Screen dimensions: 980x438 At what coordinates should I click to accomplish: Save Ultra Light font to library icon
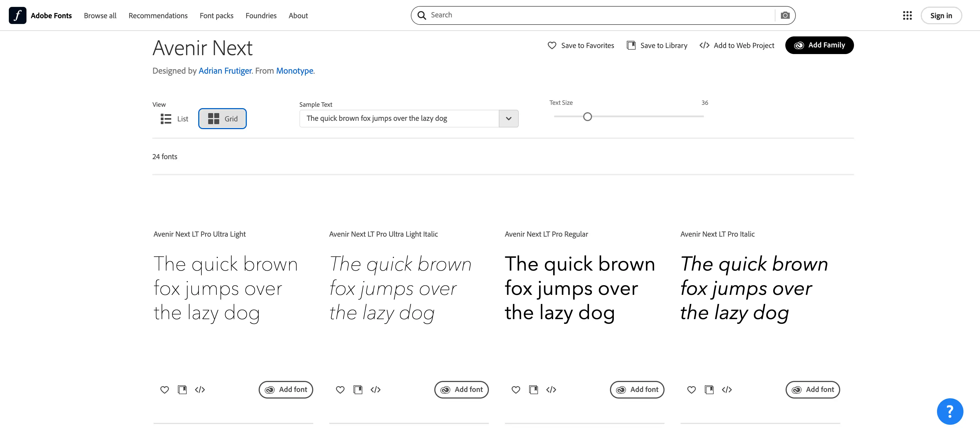click(182, 390)
